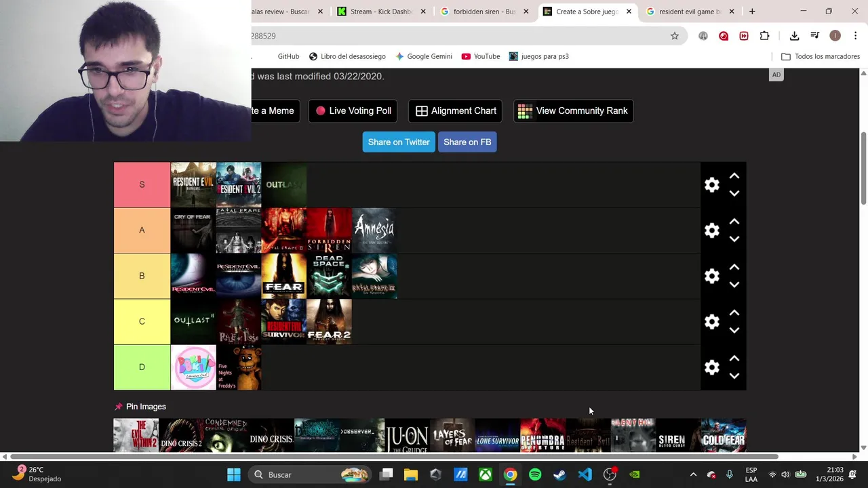The height and width of the screenshot is (488, 868).
Task: Move S tier row up with arrow
Action: [x=734, y=176]
